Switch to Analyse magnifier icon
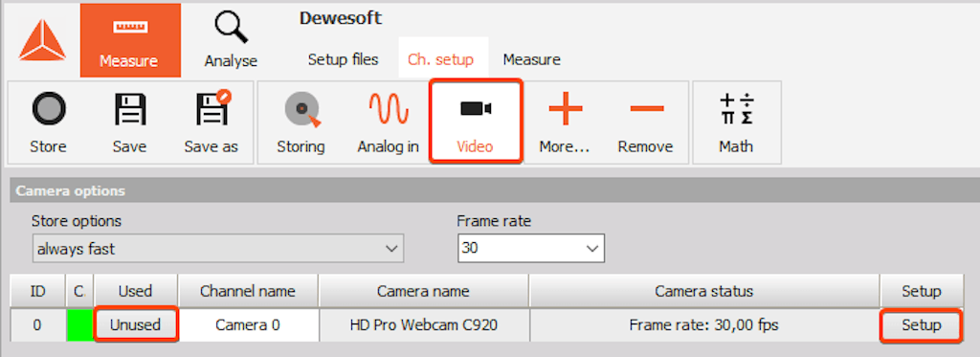The height and width of the screenshot is (357, 980). click(232, 28)
